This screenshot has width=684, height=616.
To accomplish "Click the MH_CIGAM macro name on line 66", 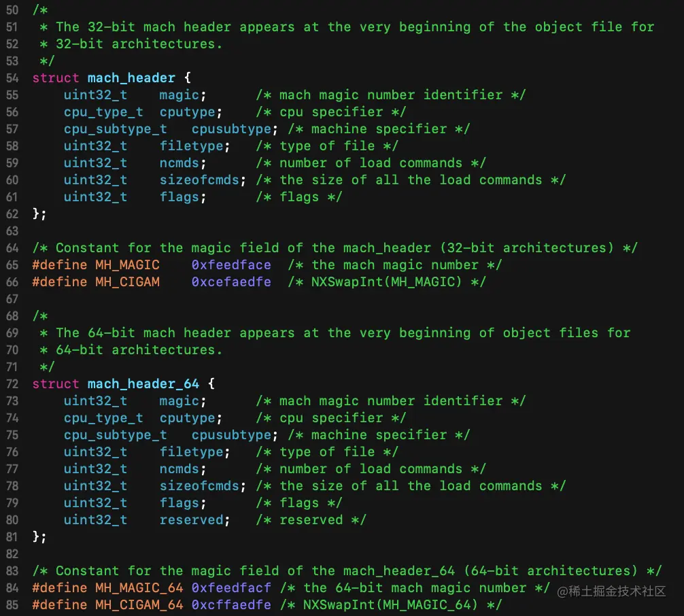I will coord(127,282).
